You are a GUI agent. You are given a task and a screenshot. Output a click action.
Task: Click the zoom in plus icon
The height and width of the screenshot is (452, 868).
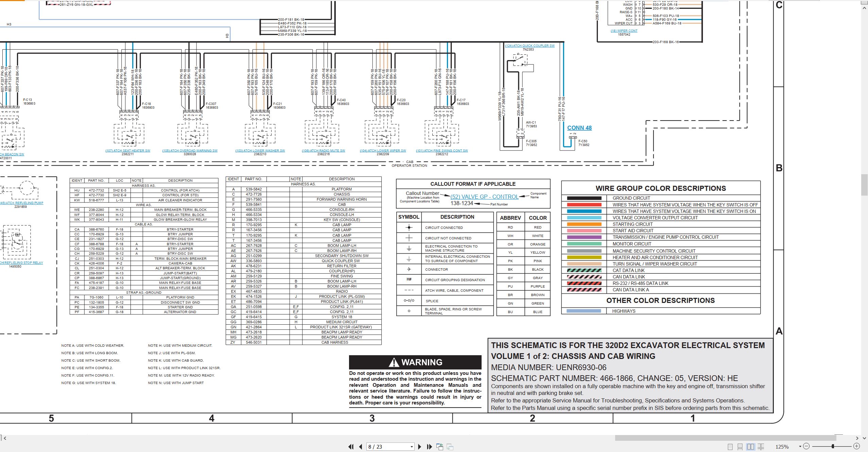click(857, 446)
